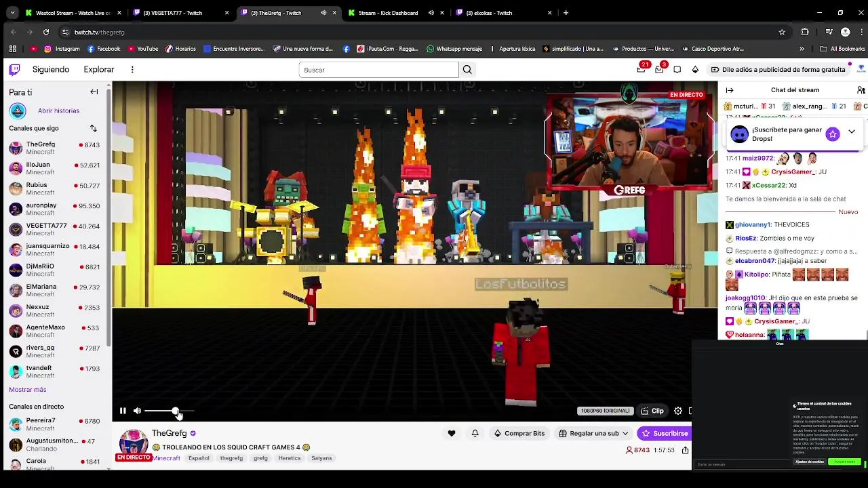This screenshot has width=868, height=488.
Task: Click Comprar Bits button
Action: (519, 433)
